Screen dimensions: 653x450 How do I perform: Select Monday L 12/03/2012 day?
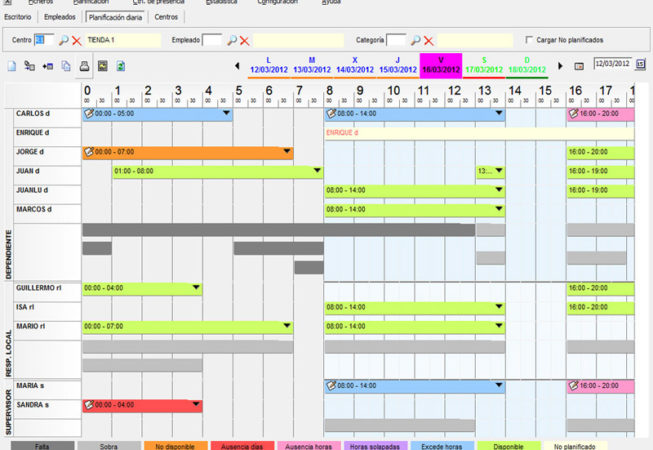[269, 66]
